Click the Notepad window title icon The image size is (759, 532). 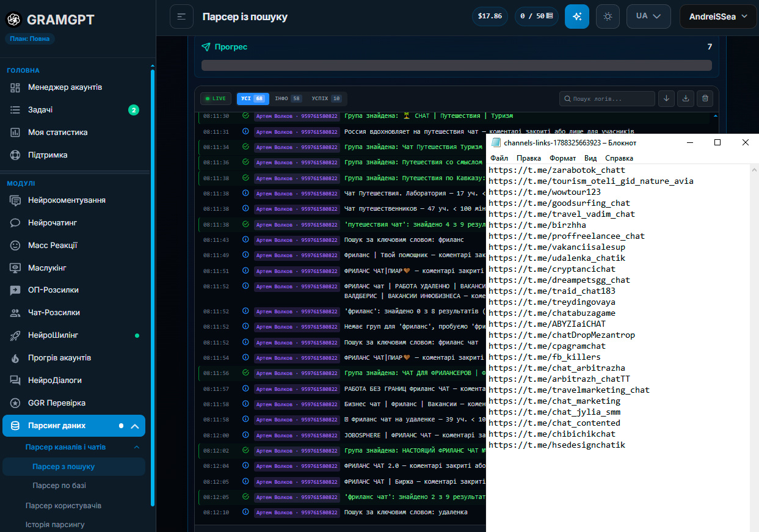click(x=495, y=142)
